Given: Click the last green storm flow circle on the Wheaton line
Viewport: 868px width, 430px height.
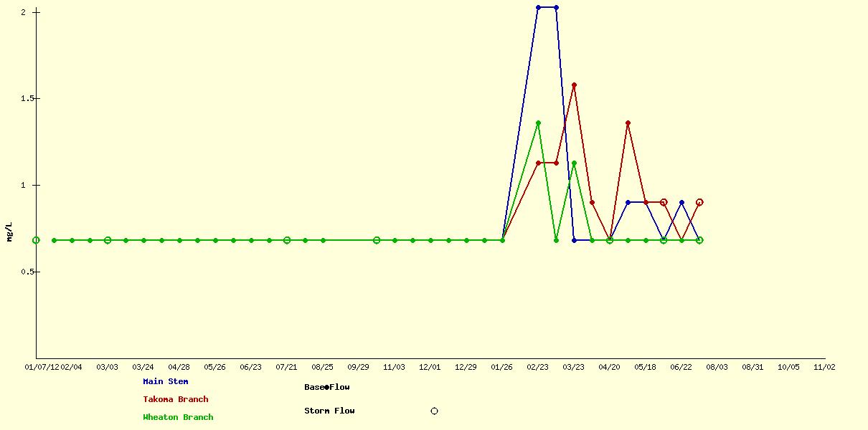Looking at the screenshot, I should coord(699,240).
